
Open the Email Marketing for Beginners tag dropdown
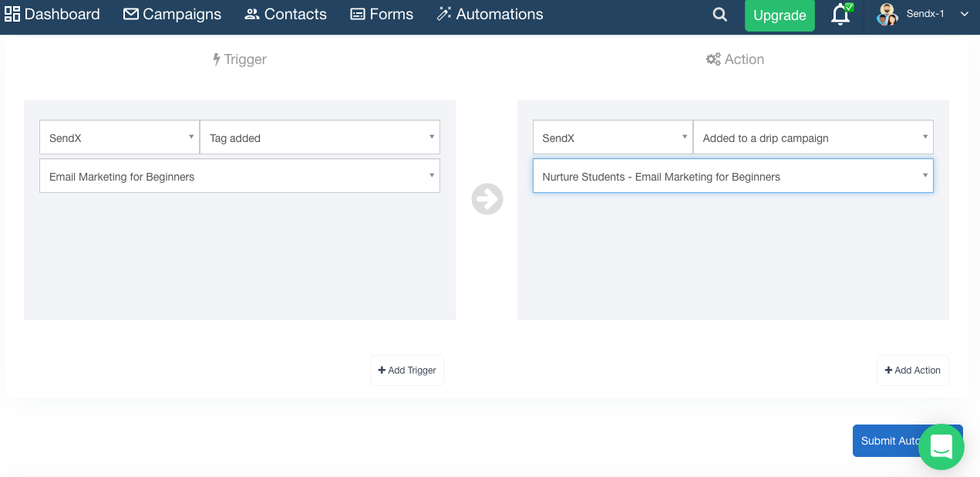coord(240,176)
